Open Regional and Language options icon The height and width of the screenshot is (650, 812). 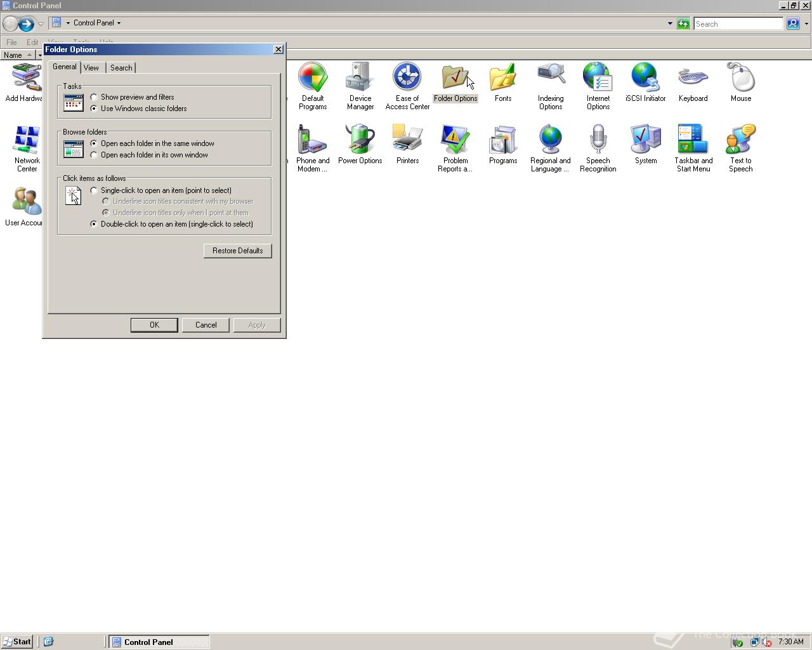click(551, 148)
